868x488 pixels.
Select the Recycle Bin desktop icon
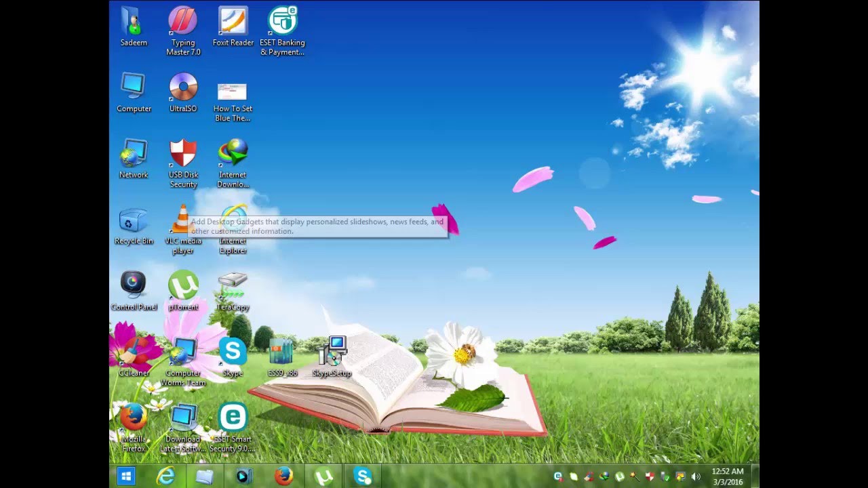[134, 226]
